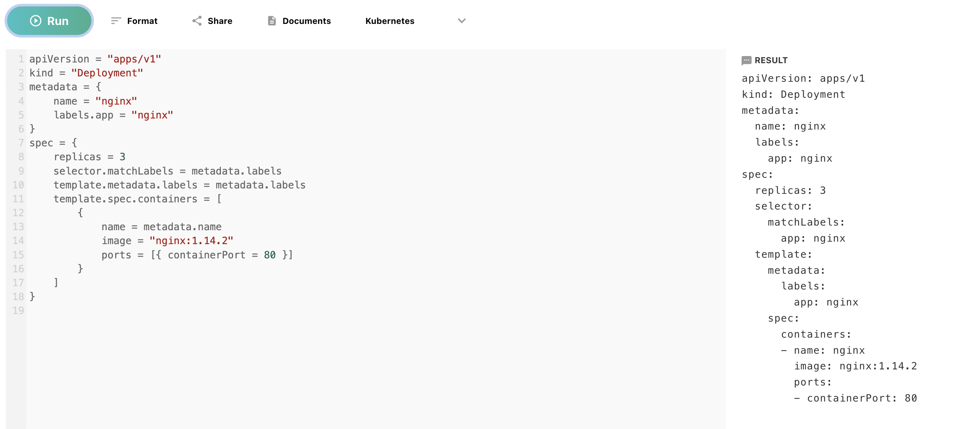Open the Share option

pos(219,21)
